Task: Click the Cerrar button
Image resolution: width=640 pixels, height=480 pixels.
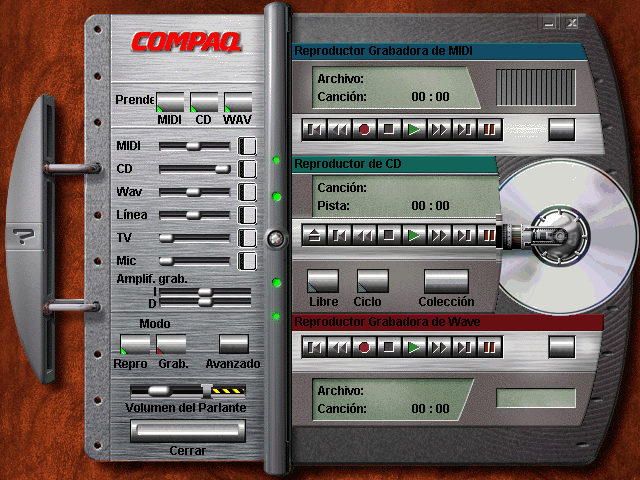Action: 187,431
